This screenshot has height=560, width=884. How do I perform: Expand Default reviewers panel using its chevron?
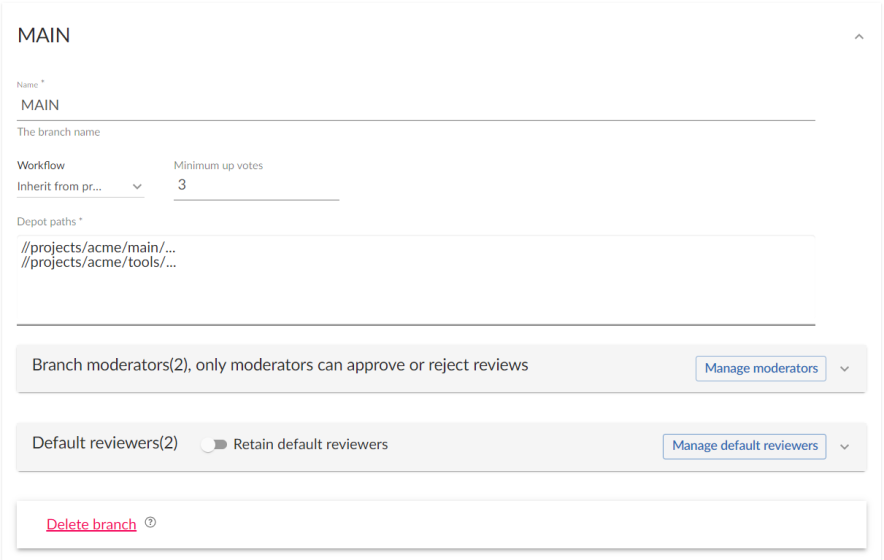click(844, 446)
